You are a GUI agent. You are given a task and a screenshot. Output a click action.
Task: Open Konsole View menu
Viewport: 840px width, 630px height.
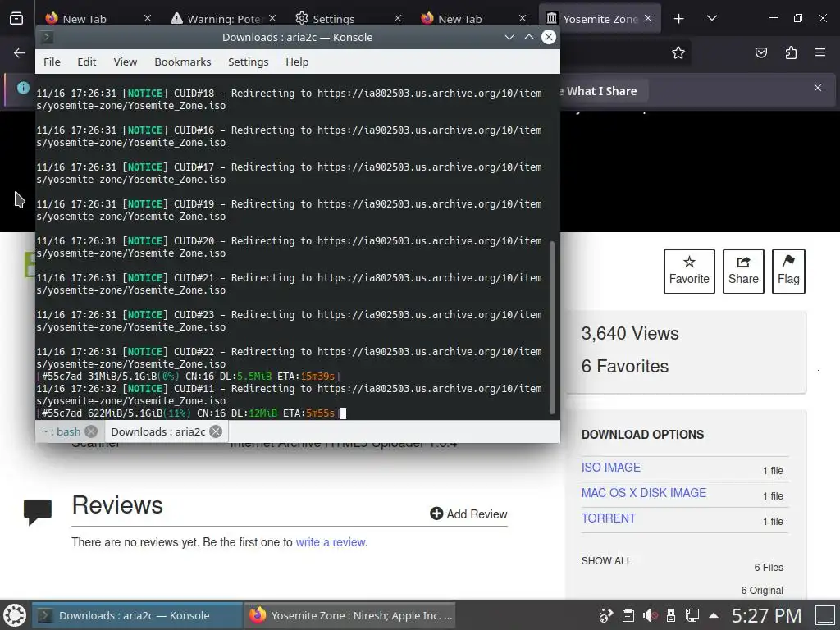coord(126,62)
